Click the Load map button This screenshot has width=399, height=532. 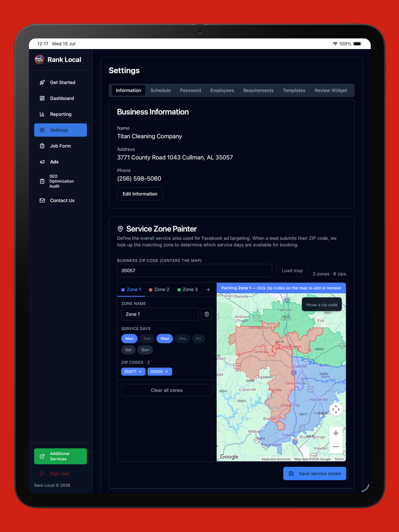292,270
